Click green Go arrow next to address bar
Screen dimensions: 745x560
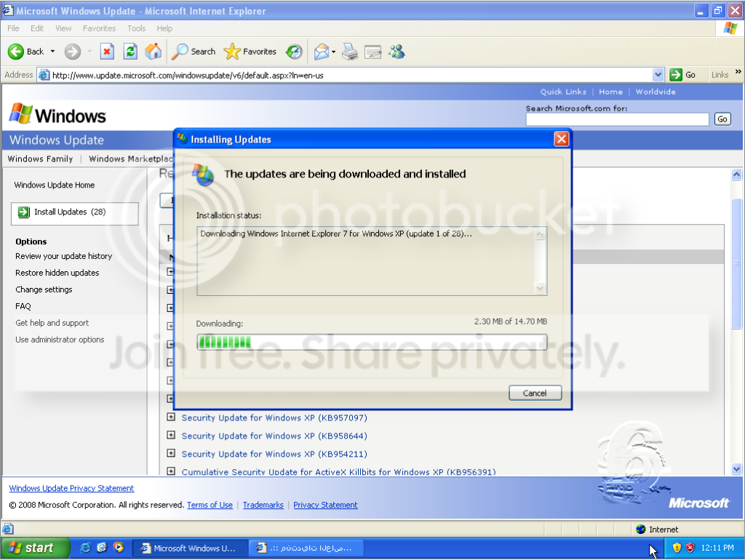tap(676, 75)
